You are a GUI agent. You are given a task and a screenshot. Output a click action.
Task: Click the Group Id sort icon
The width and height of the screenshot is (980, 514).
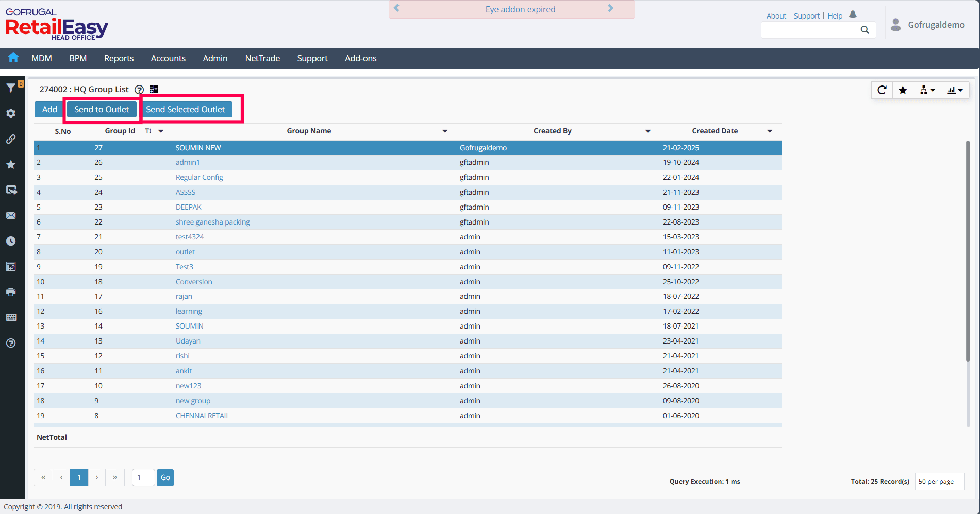tap(148, 131)
